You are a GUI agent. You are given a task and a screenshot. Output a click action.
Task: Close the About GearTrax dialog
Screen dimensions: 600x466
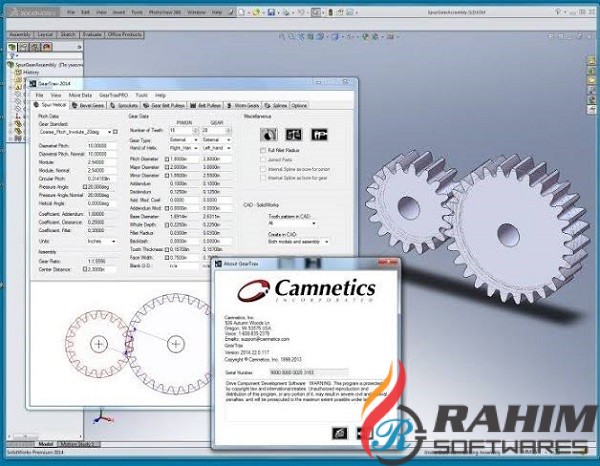pyautogui.click(x=387, y=263)
